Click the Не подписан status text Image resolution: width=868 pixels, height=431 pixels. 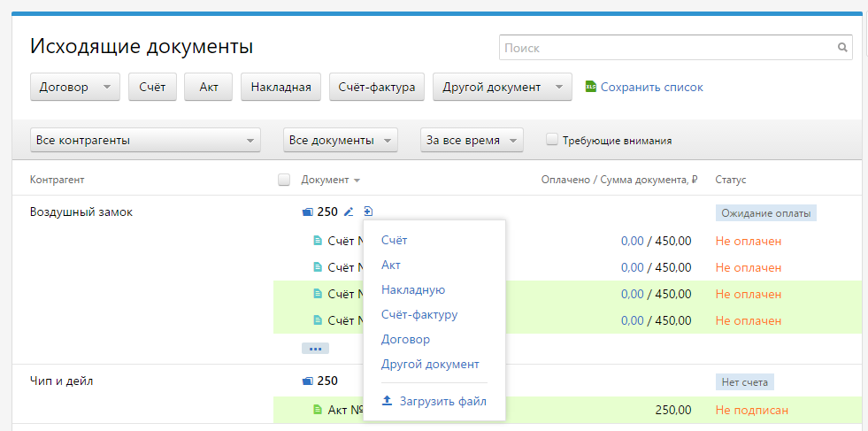click(752, 411)
